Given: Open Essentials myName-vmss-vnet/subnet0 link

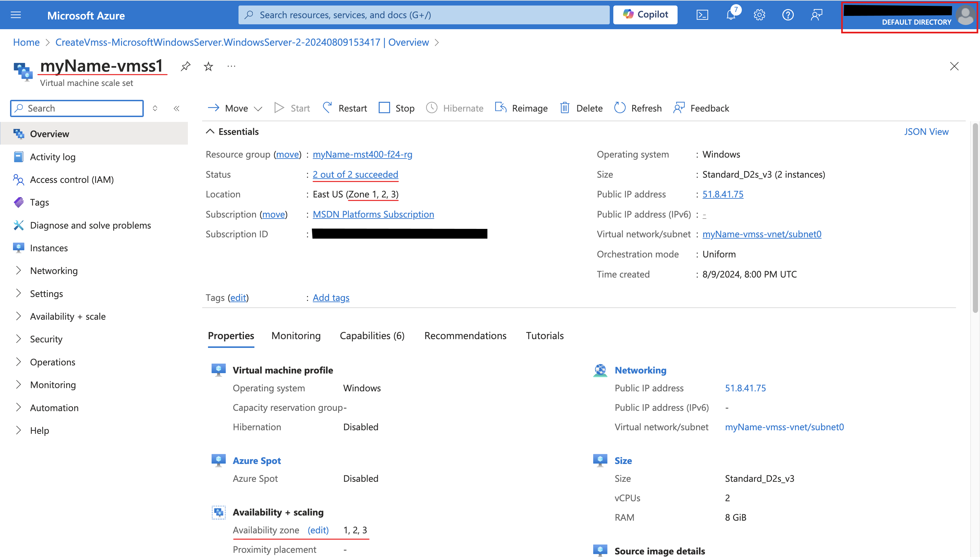Looking at the screenshot, I should coord(762,234).
